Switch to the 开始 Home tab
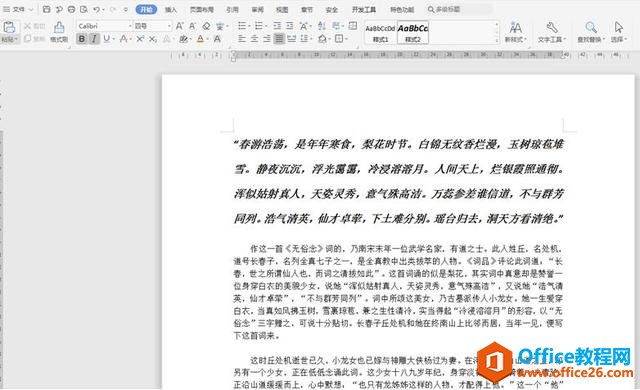Image resolution: width=640 pixels, height=390 pixels. pyautogui.click(x=146, y=9)
